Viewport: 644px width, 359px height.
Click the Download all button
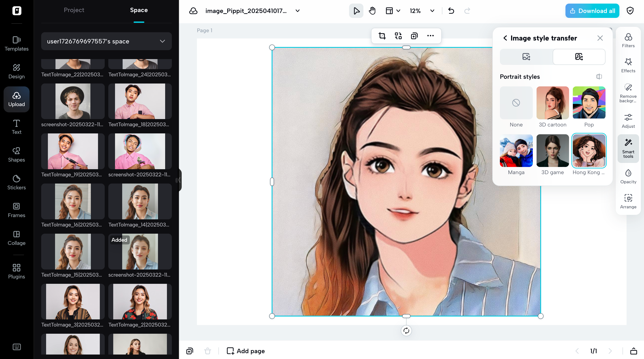coord(592,11)
